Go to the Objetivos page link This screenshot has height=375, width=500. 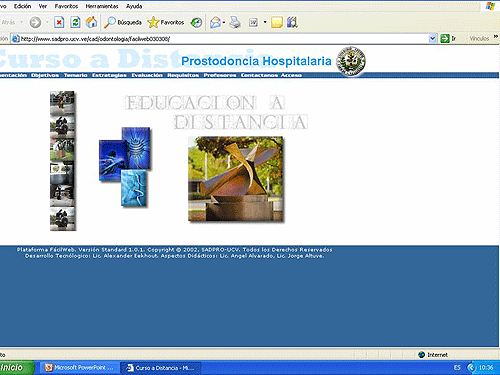point(45,75)
